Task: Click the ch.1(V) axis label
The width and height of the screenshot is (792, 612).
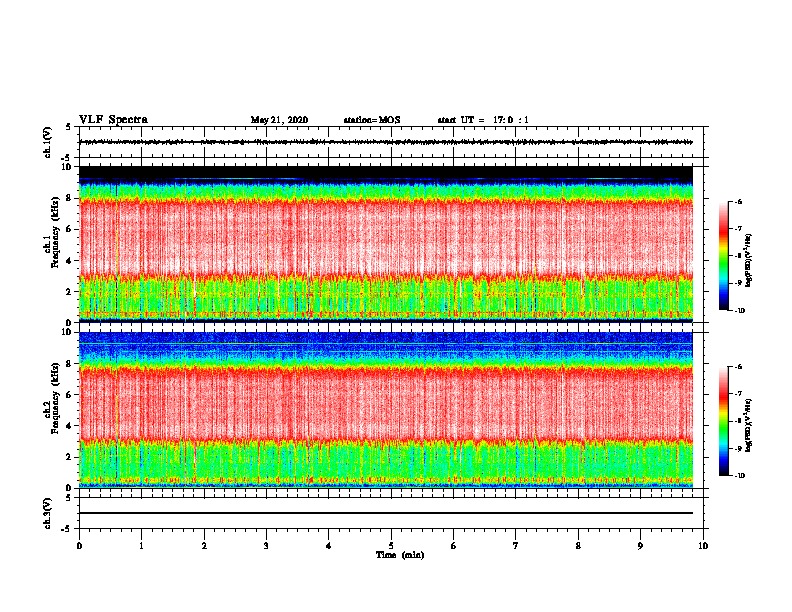Action: point(48,142)
